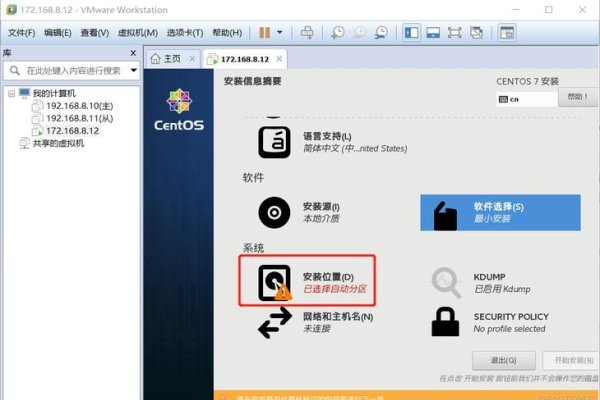The height and width of the screenshot is (400, 600).
Task: Select 我的计算机 in the library
Action: coord(54,93)
